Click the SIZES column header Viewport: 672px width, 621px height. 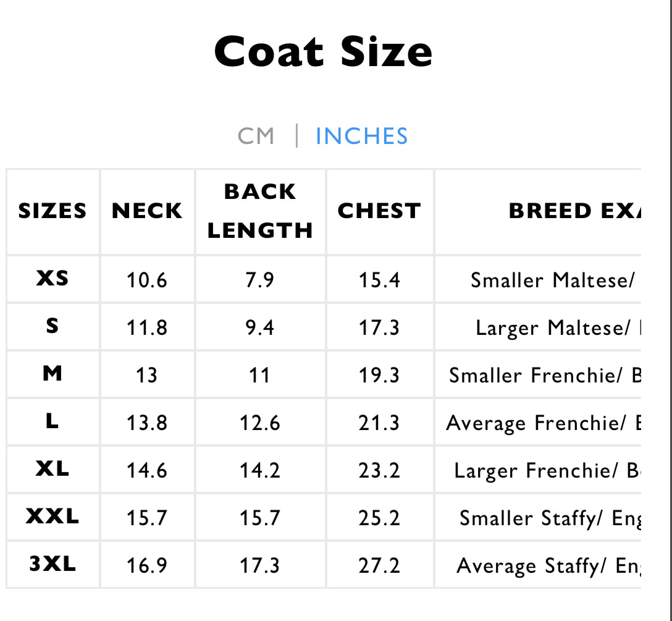coord(52,211)
